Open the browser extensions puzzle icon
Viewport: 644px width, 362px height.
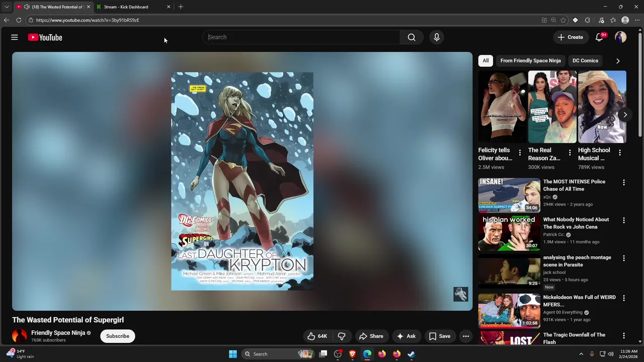[x=588, y=20]
